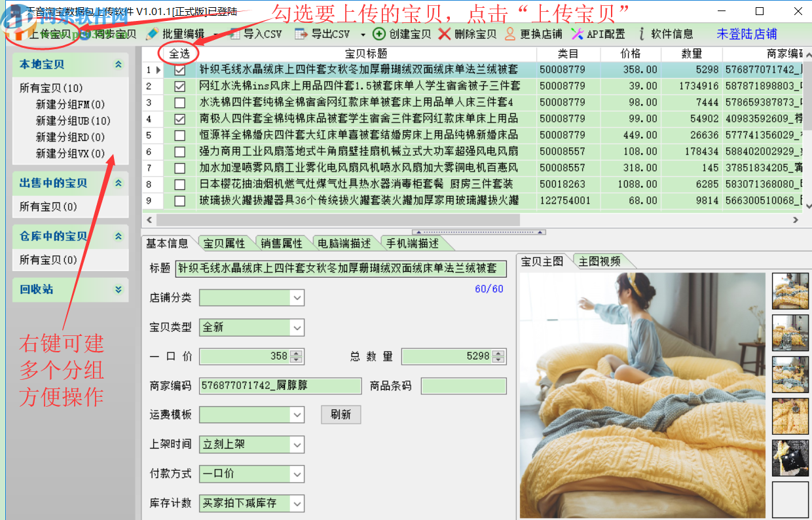
Task: Open the 库存计数 dropdown
Action: click(x=297, y=503)
